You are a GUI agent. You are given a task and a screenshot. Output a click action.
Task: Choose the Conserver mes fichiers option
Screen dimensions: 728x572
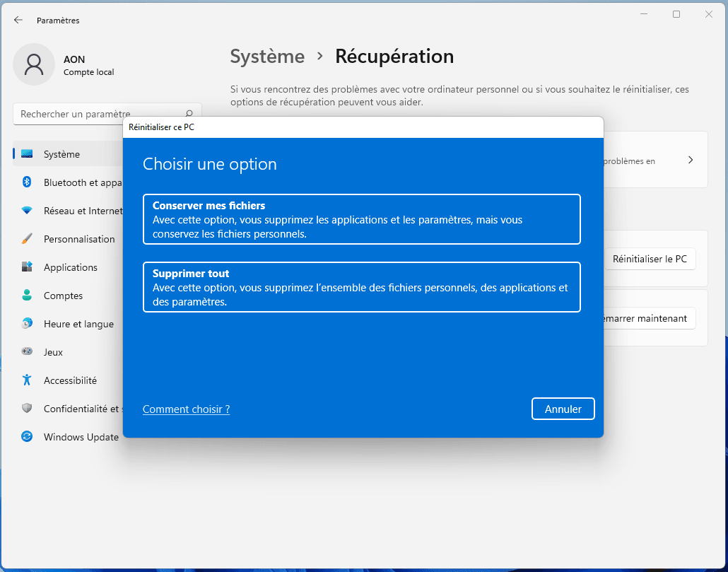(x=362, y=219)
